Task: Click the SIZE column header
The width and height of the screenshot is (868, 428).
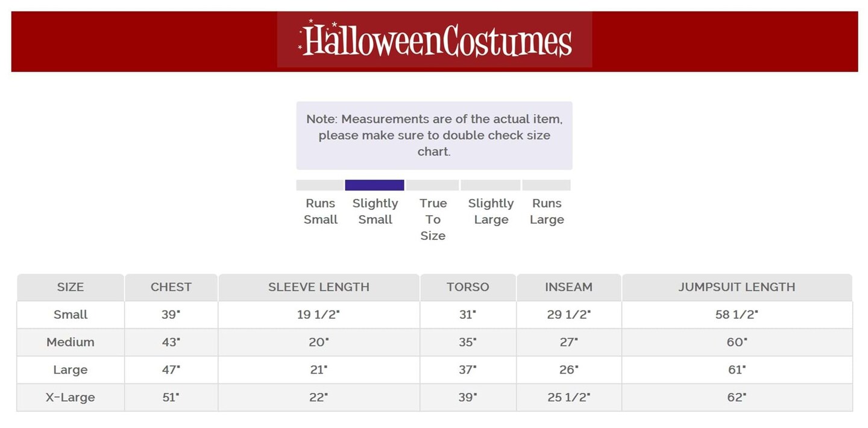Action: [x=71, y=287]
